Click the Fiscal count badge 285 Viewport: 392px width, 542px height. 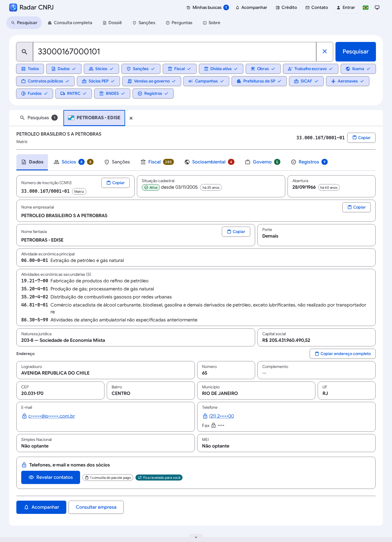point(168,162)
